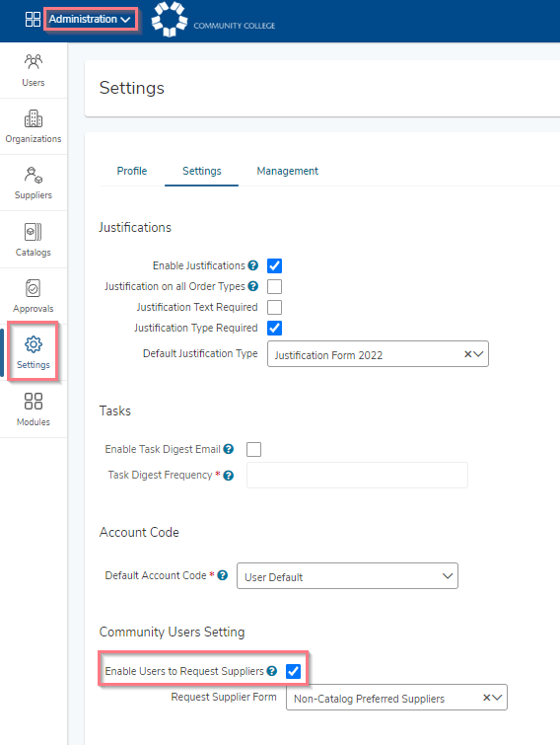The width and height of the screenshot is (560, 745).
Task: Uncheck the Enable Justifications checkbox
Action: [274, 265]
